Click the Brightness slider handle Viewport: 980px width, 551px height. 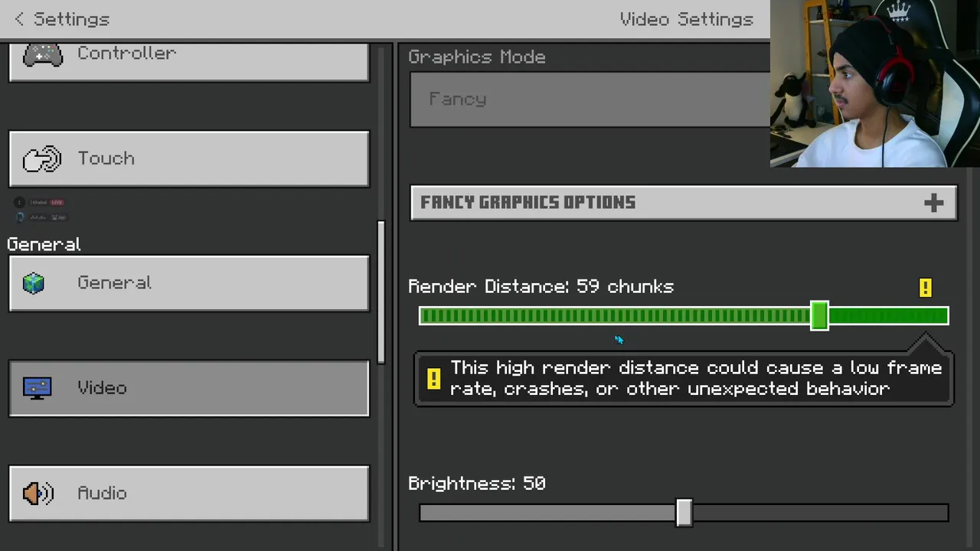pyautogui.click(x=684, y=513)
